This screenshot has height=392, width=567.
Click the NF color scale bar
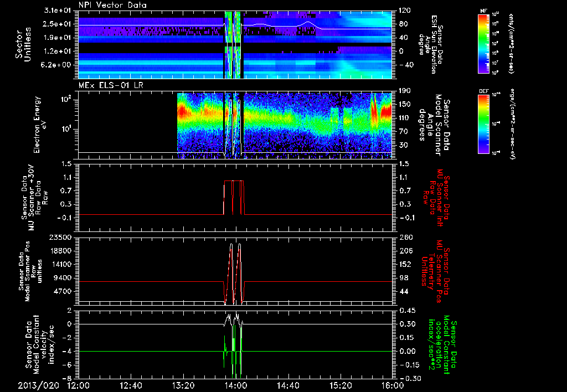pyautogui.click(x=482, y=44)
